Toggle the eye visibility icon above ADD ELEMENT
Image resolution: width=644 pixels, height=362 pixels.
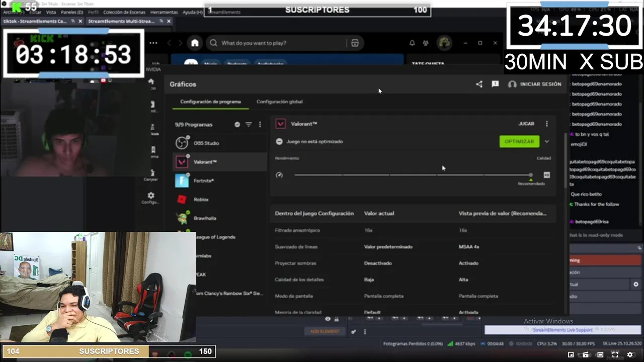[328, 319]
